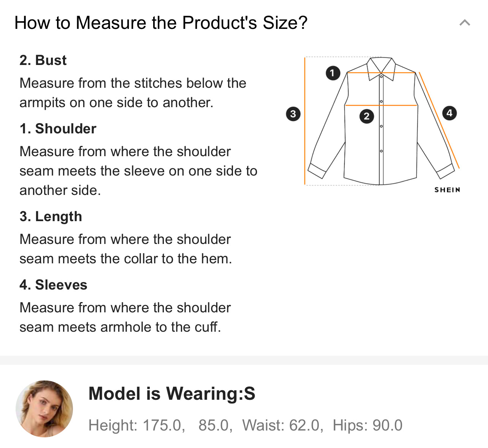The image size is (488, 448).
Task: Open the model's round profile photo
Action: pyautogui.click(x=44, y=408)
